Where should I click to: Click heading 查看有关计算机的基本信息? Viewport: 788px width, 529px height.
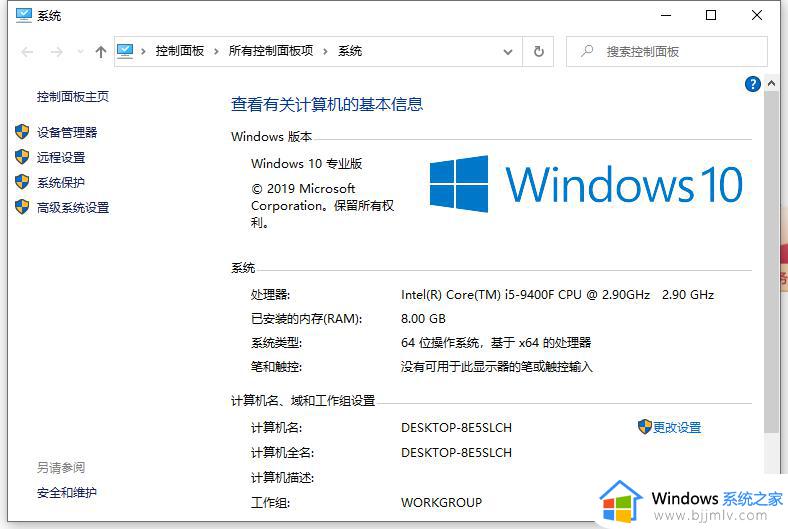click(327, 104)
